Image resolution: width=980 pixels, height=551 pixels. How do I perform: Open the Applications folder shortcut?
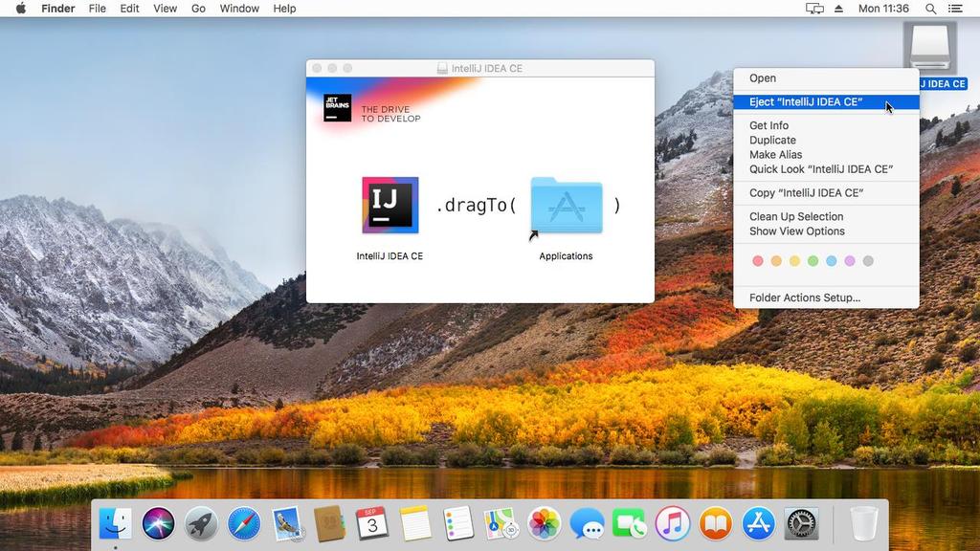coord(567,206)
